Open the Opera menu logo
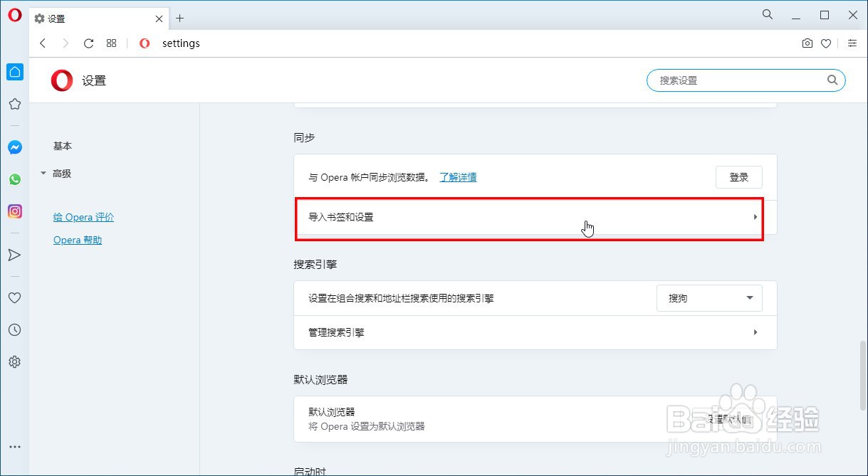Image resolution: width=868 pixels, height=476 pixels. click(x=14, y=15)
